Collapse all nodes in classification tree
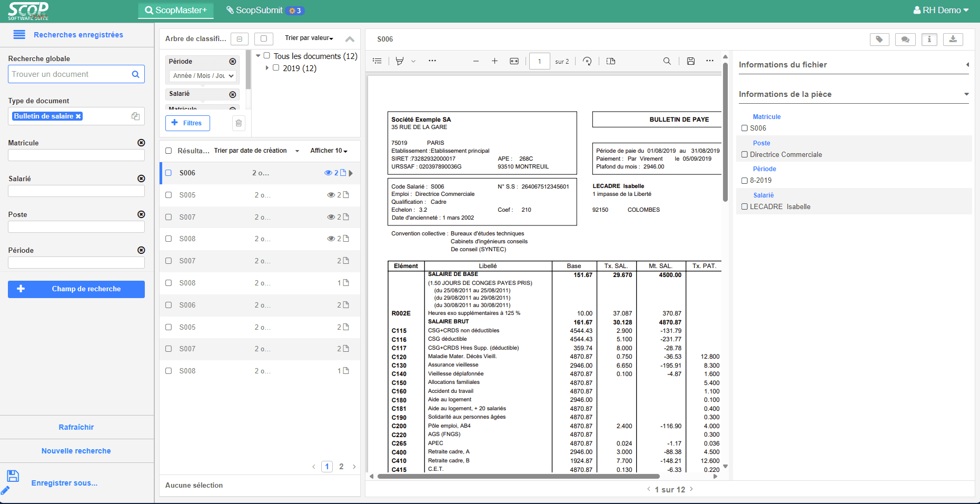 pyautogui.click(x=240, y=39)
